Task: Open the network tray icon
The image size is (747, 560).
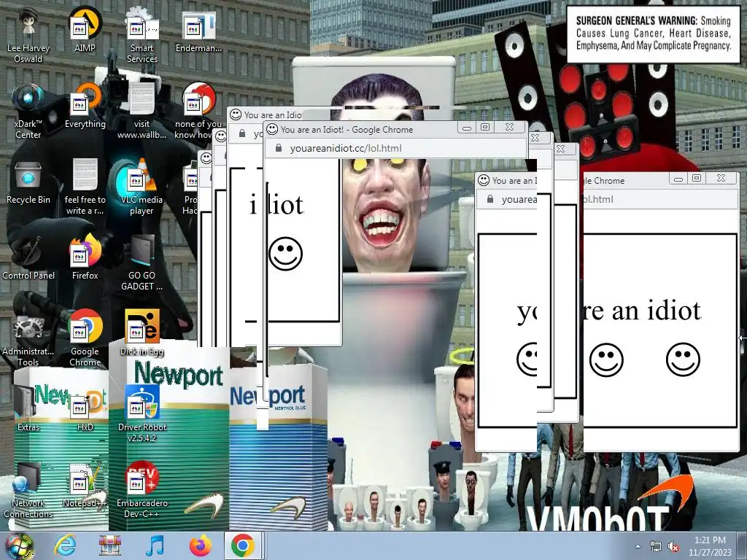Action: (x=656, y=547)
